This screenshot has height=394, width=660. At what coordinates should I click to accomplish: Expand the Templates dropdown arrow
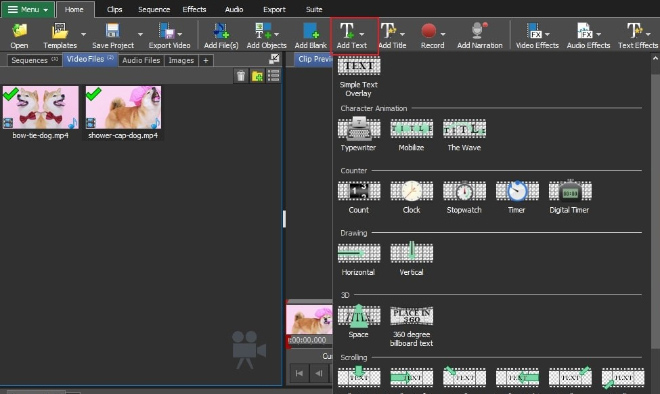click(83, 35)
